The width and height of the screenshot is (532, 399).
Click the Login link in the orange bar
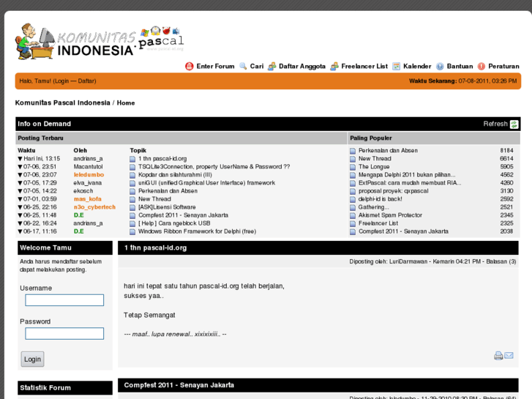pyautogui.click(x=61, y=81)
